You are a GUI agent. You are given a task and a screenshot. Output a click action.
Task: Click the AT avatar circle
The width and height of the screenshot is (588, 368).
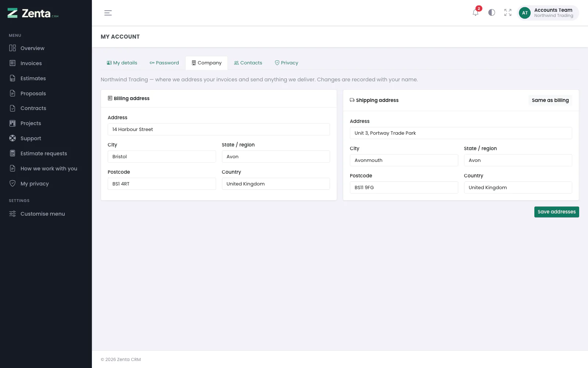pos(525,13)
